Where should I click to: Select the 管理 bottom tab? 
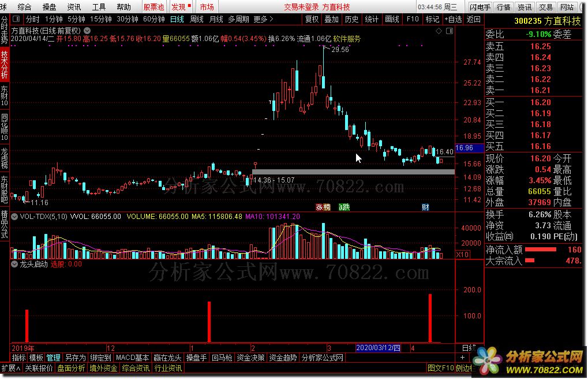(53, 358)
